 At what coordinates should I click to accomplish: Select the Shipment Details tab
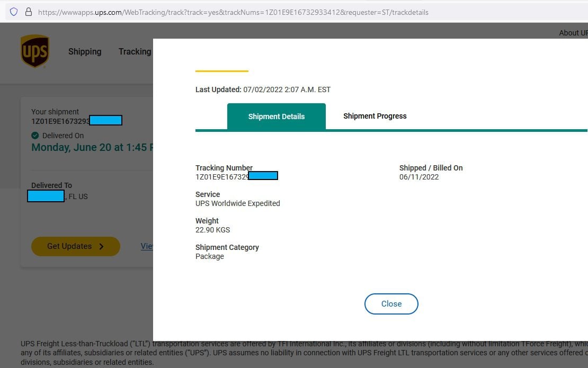tap(277, 116)
